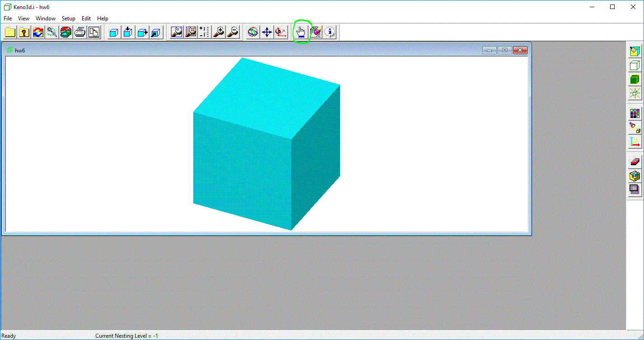Click the rotate globe icon
This screenshot has width=644, height=340.
253,32
